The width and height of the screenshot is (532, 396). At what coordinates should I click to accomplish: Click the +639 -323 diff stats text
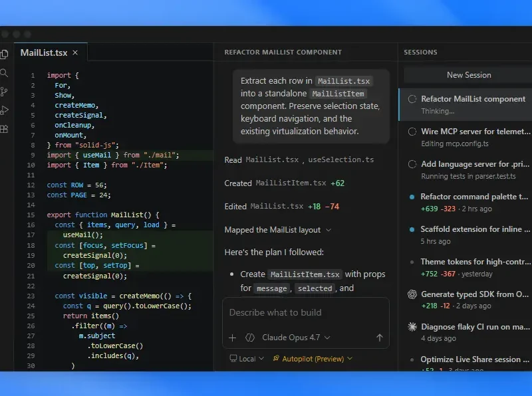point(438,209)
